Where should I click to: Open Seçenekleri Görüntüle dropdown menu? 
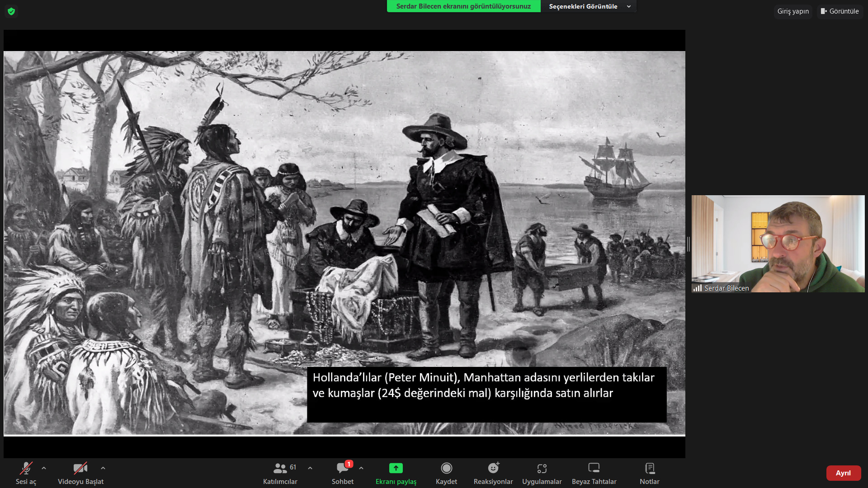pyautogui.click(x=589, y=6)
